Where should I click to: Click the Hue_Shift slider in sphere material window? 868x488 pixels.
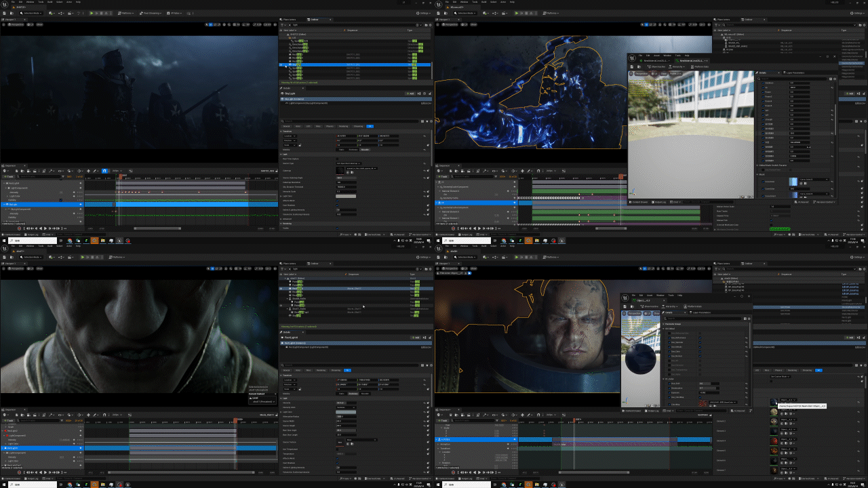709,384
